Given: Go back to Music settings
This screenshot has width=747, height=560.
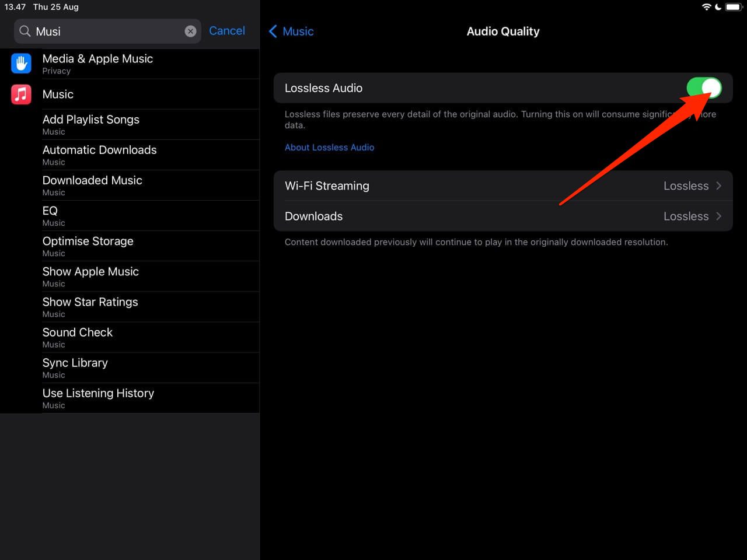Looking at the screenshot, I should [291, 32].
